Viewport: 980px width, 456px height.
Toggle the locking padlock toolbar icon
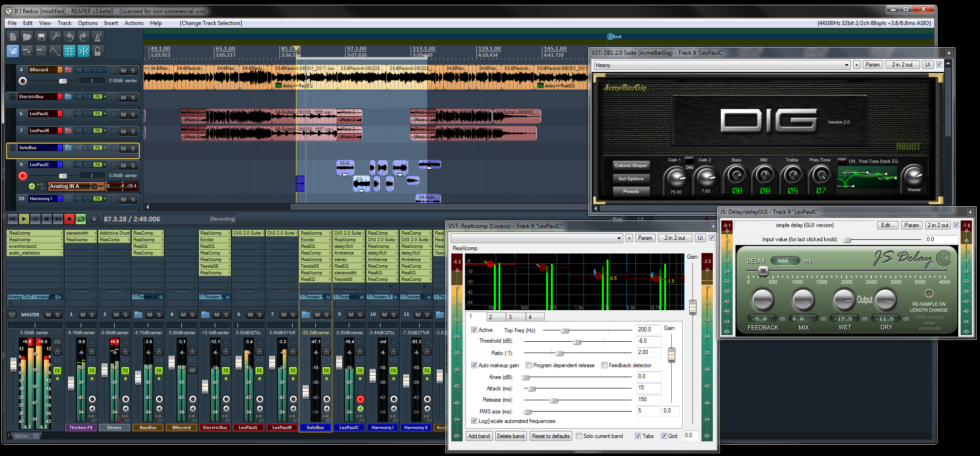98,51
